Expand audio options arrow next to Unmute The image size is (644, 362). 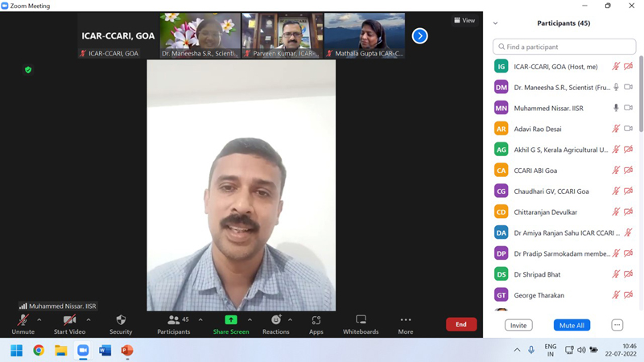39,319
